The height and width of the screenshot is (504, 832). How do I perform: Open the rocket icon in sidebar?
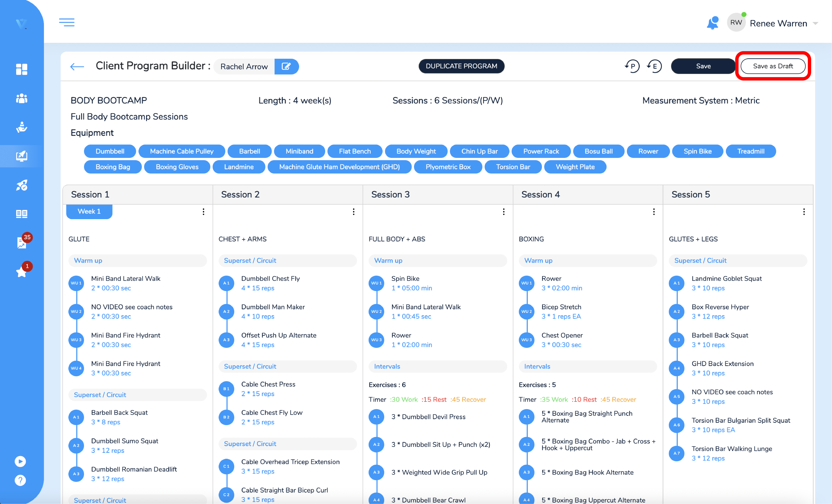tap(22, 185)
